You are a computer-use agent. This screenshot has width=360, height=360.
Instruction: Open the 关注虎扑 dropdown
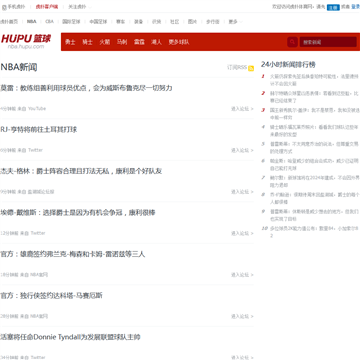pyautogui.click(x=79, y=7)
